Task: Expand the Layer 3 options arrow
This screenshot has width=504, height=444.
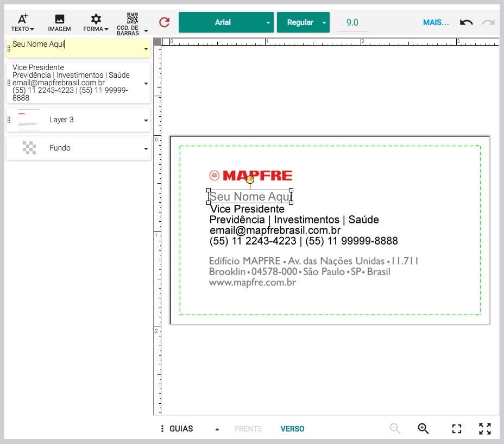Action: [x=146, y=121]
